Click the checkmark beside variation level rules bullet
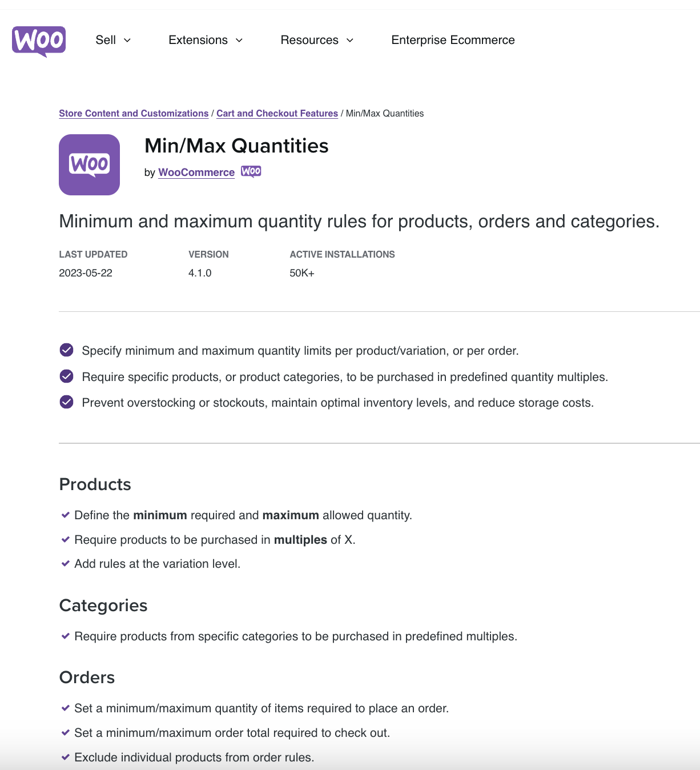This screenshot has height=770, width=700. pyautogui.click(x=65, y=563)
